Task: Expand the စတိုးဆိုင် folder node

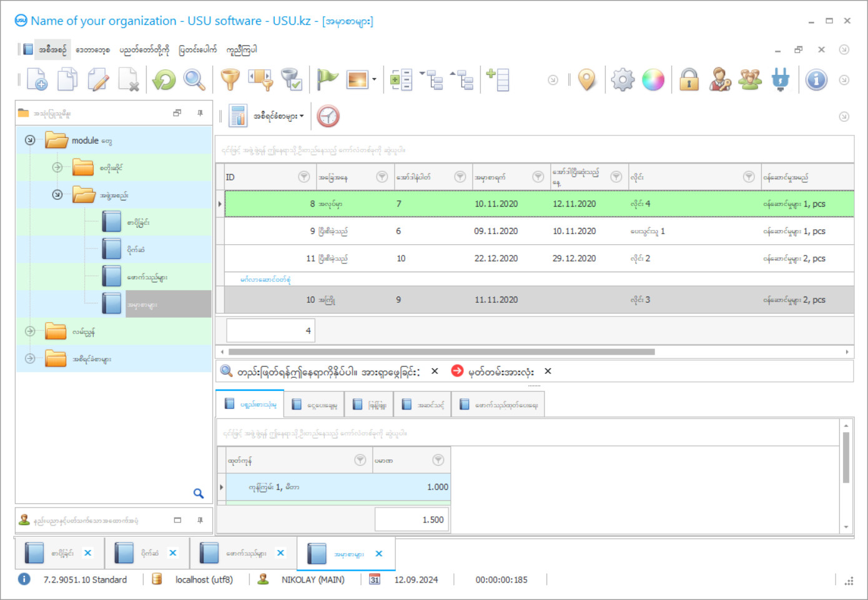Action: click(x=57, y=167)
